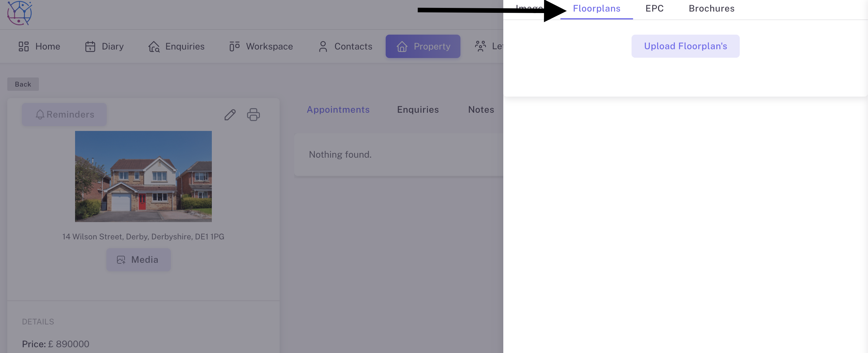868x353 pixels.
Task: Switch to the Brochures tab
Action: point(711,9)
